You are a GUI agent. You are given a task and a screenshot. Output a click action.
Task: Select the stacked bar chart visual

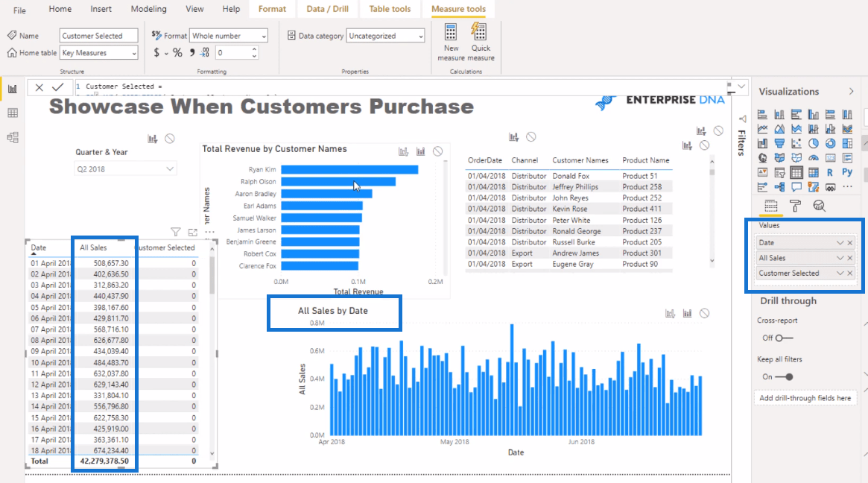[762, 115]
